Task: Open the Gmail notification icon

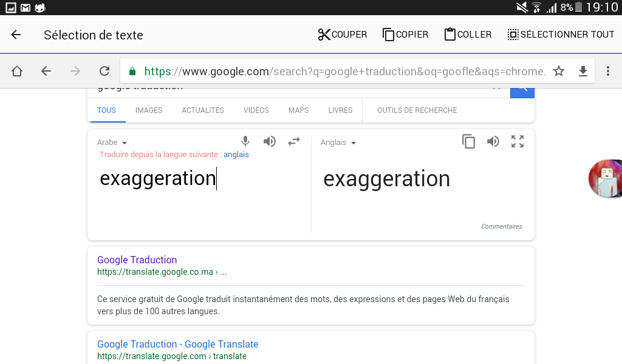Action: 26,7
